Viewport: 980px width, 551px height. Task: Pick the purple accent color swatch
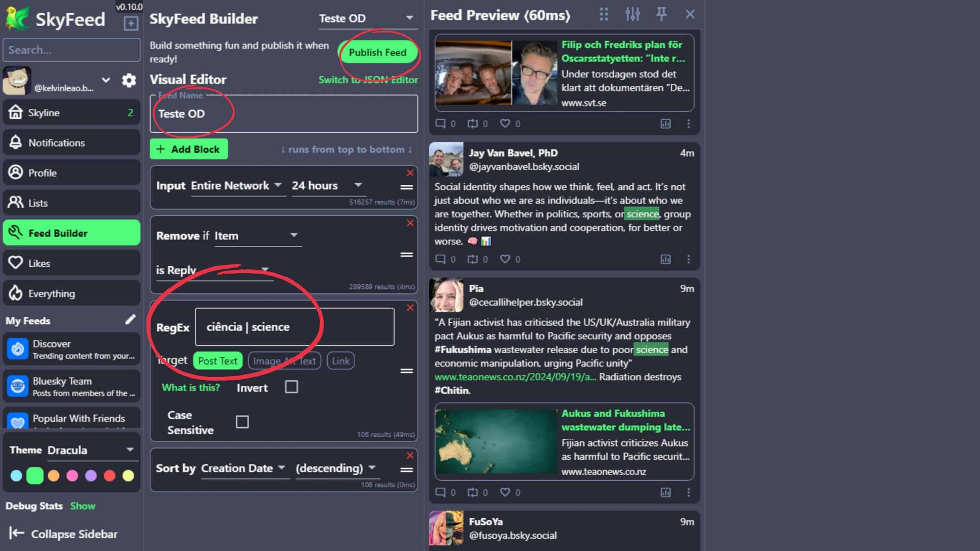click(91, 476)
